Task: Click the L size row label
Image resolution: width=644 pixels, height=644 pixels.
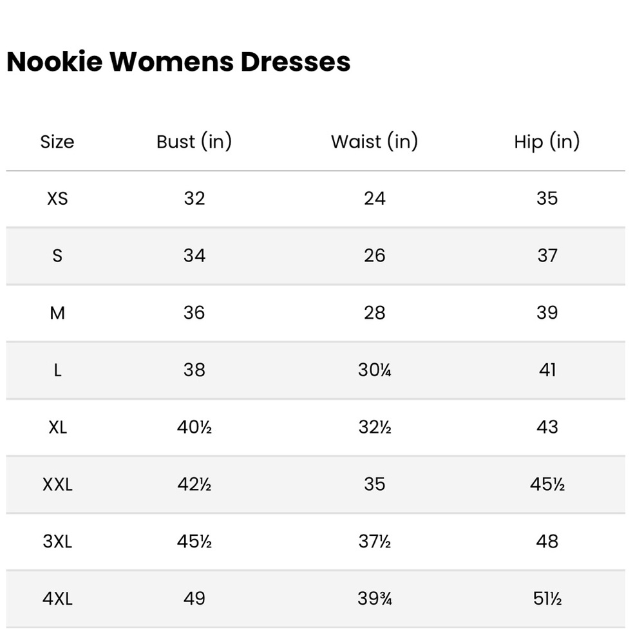Action: [x=57, y=370]
